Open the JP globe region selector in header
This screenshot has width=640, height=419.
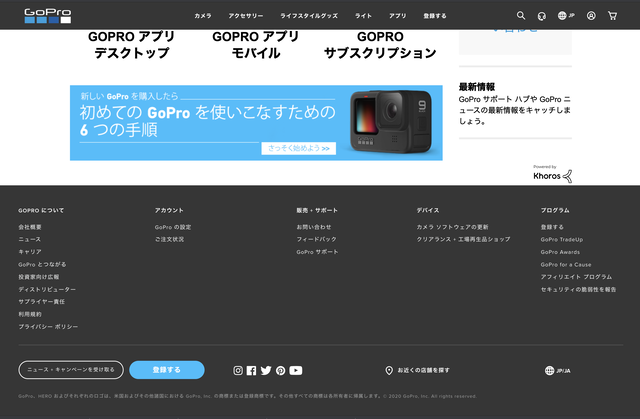tap(566, 16)
